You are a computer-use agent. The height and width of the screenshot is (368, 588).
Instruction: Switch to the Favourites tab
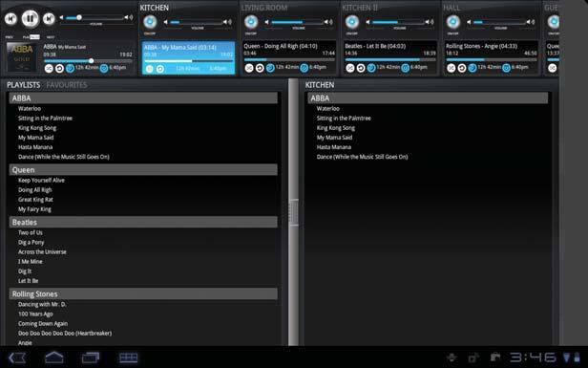click(67, 85)
